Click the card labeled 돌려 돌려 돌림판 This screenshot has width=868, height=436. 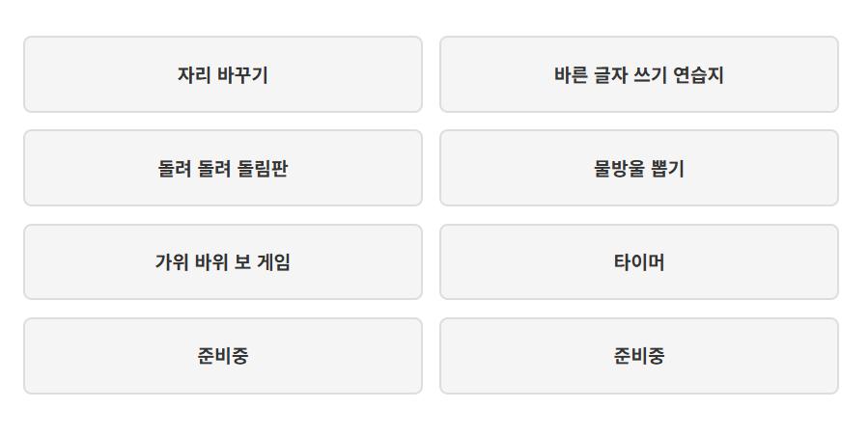tap(222, 168)
